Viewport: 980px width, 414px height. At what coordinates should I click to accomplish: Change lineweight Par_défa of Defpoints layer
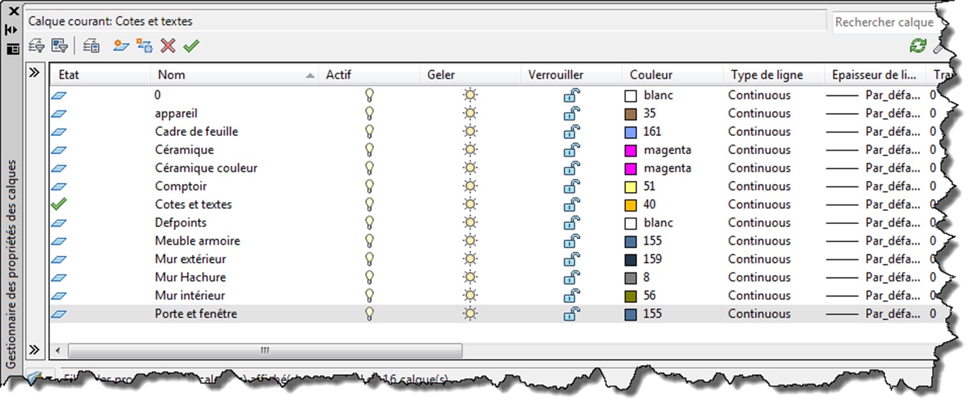tap(875, 223)
